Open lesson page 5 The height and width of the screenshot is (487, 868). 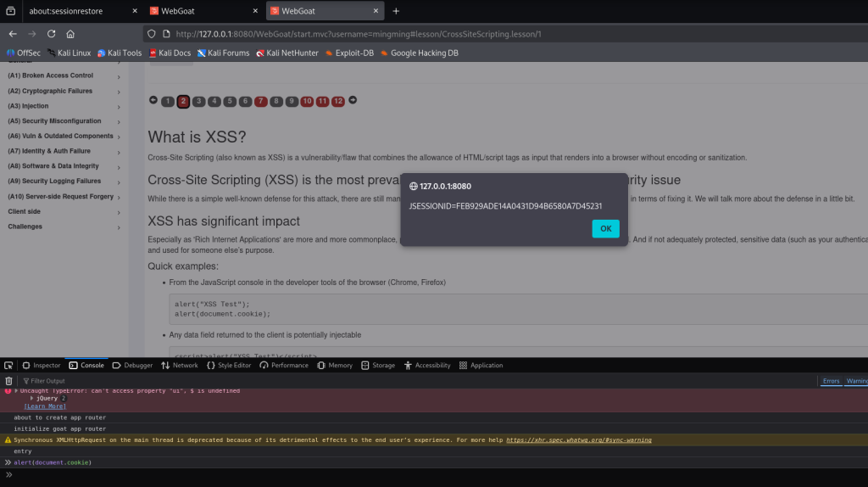point(230,102)
